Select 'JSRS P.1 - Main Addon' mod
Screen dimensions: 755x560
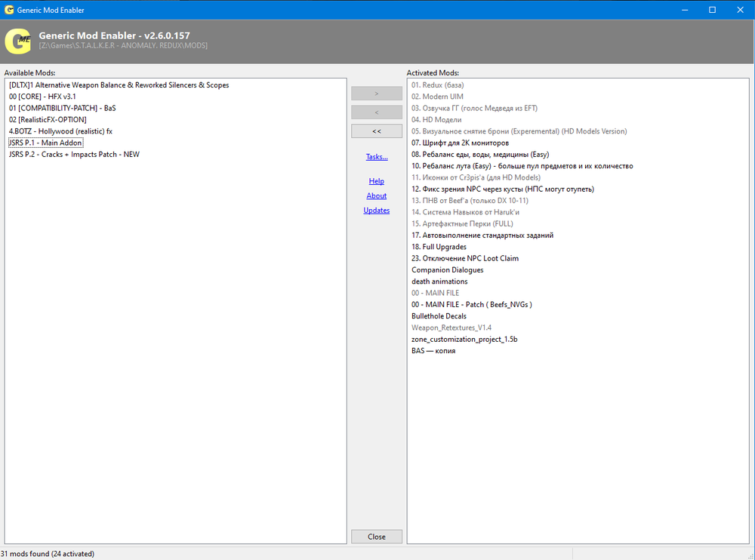[46, 143]
